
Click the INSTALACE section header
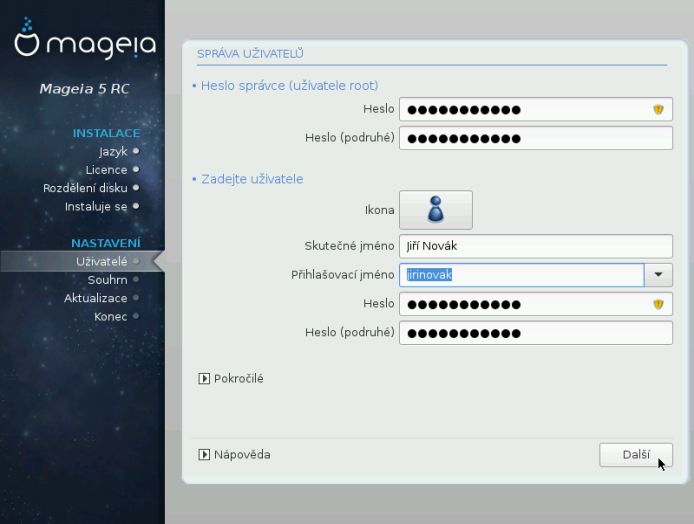pos(106,133)
